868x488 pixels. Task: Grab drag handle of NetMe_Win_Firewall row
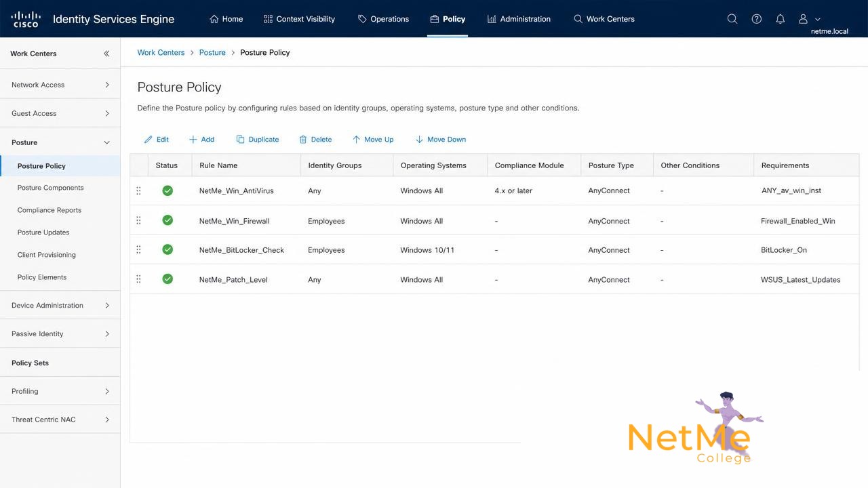tap(138, 221)
